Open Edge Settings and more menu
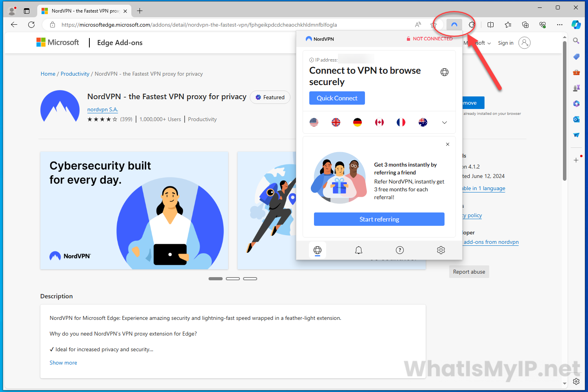The image size is (588, 392). pos(560,25)
